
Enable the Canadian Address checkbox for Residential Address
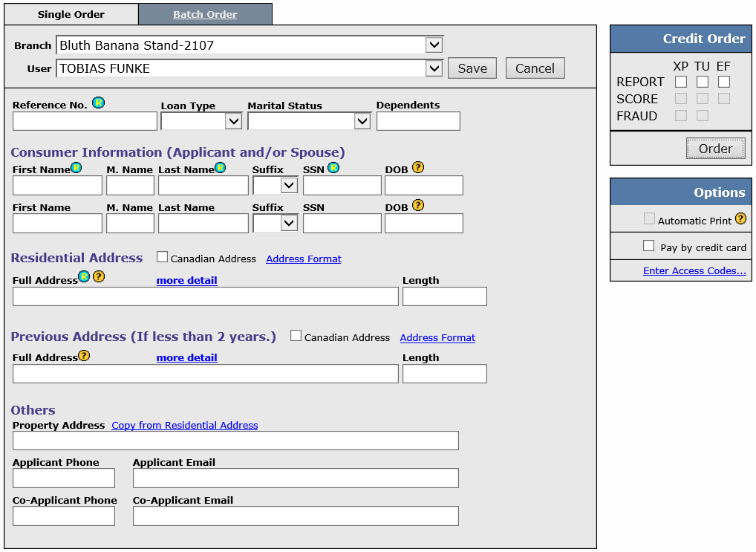162,257
